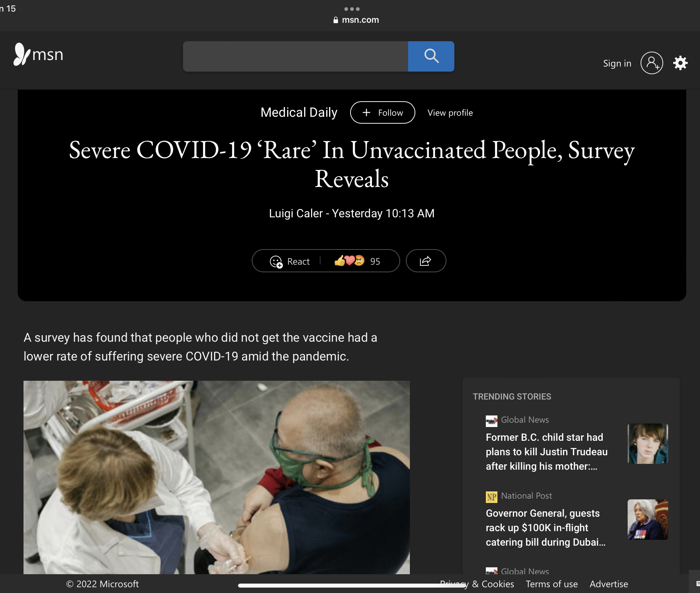Tap the lock icon beside msn.com
700x593 pixels.
[335, 20]
